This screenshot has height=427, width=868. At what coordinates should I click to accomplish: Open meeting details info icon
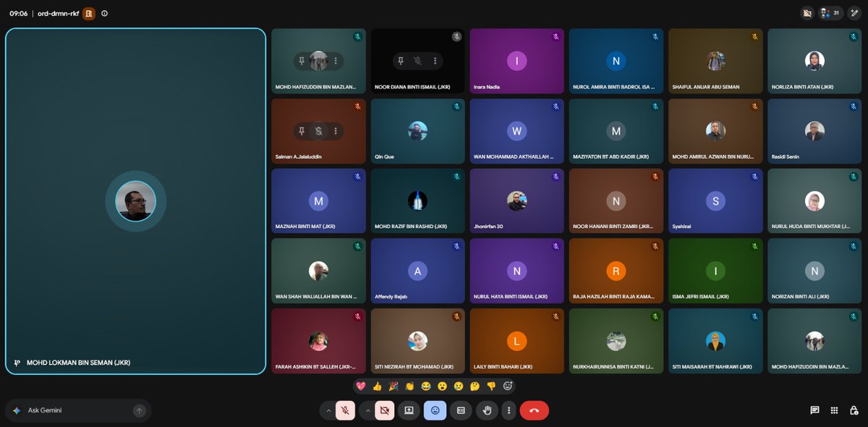tap(105, 13)
